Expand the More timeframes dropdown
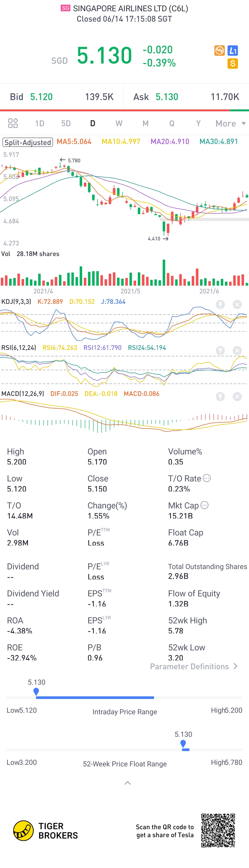 pos(230,123)
